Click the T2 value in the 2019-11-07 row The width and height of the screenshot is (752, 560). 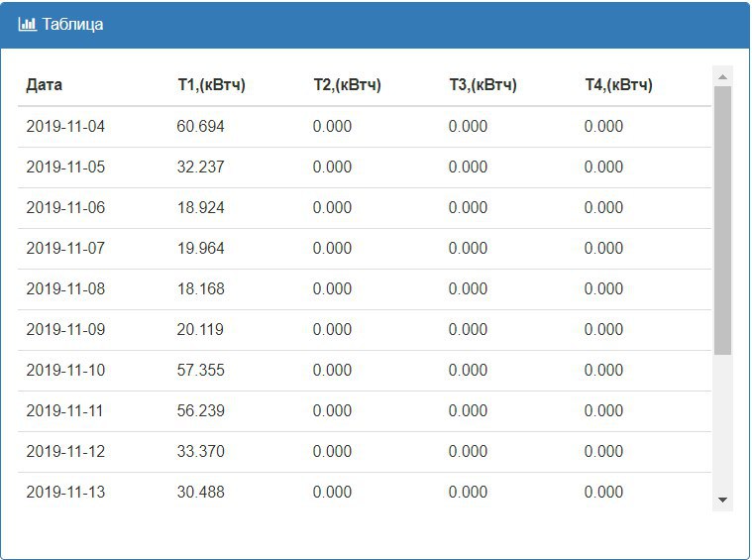pos(332,248)
